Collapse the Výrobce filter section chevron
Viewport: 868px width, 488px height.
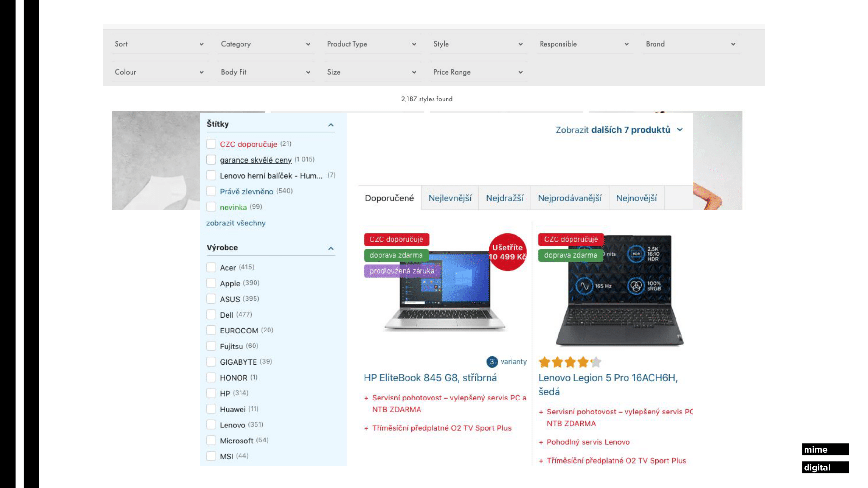331,249
